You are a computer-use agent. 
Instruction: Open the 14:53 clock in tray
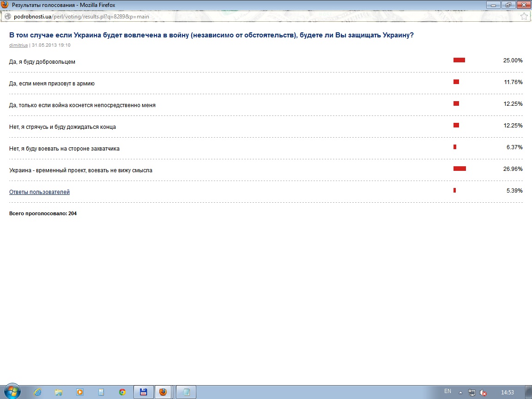pyautogui.click(x=507, y=393)
